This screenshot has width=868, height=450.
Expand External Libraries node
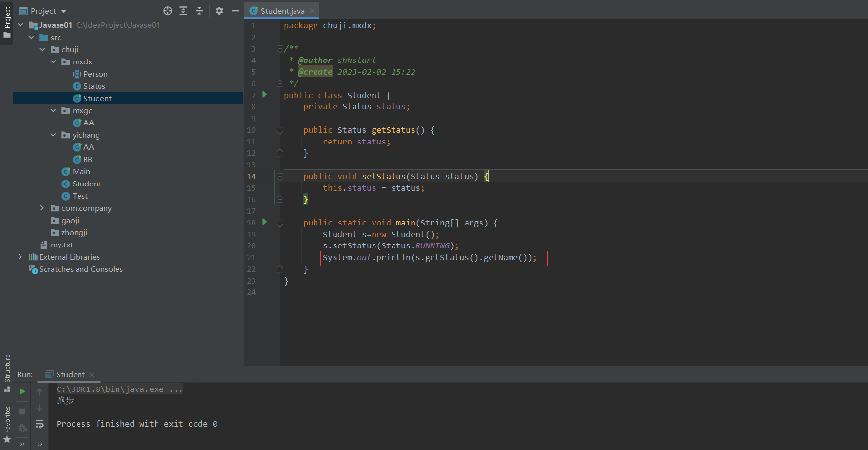[x=20, y=257]
